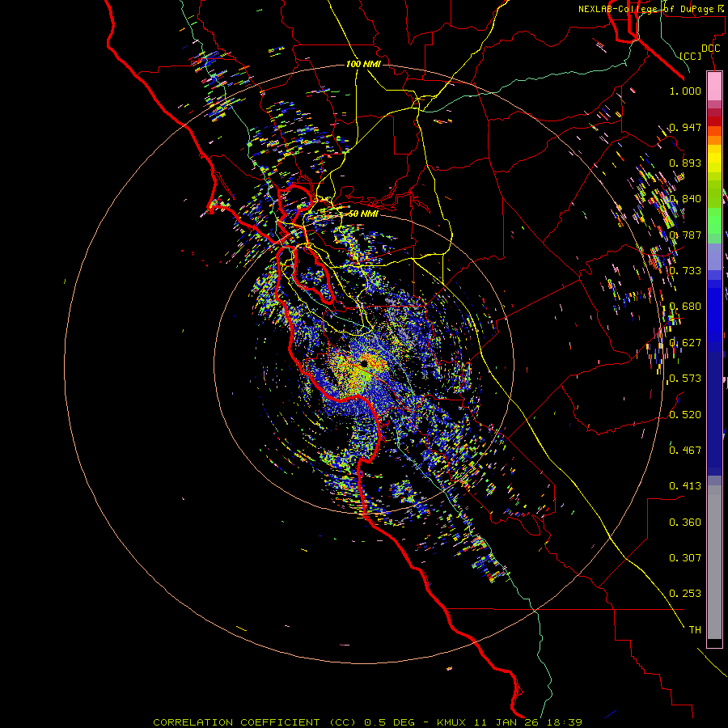The width and height of the screenshot is (728, 728).
Task: Click the 0.253 legend value
Action: pyautogui.click(x=685, y=594)
